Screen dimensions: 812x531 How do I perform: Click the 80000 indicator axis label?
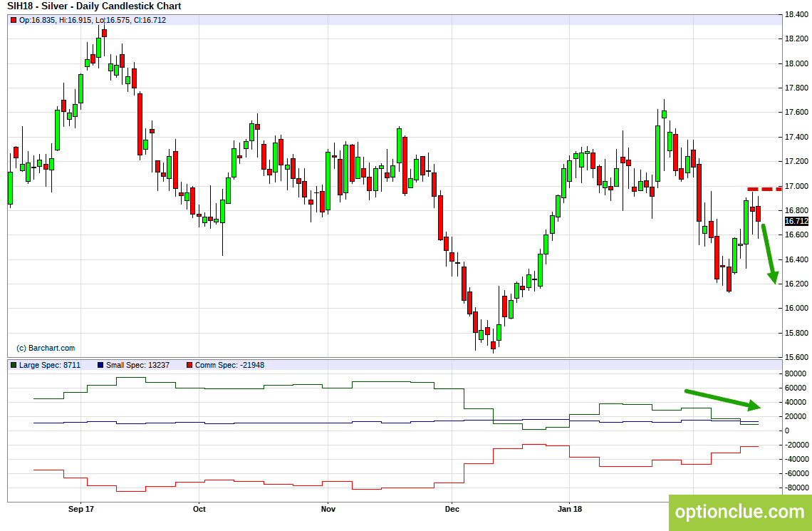pyautogui.click(x=795, y=373)
